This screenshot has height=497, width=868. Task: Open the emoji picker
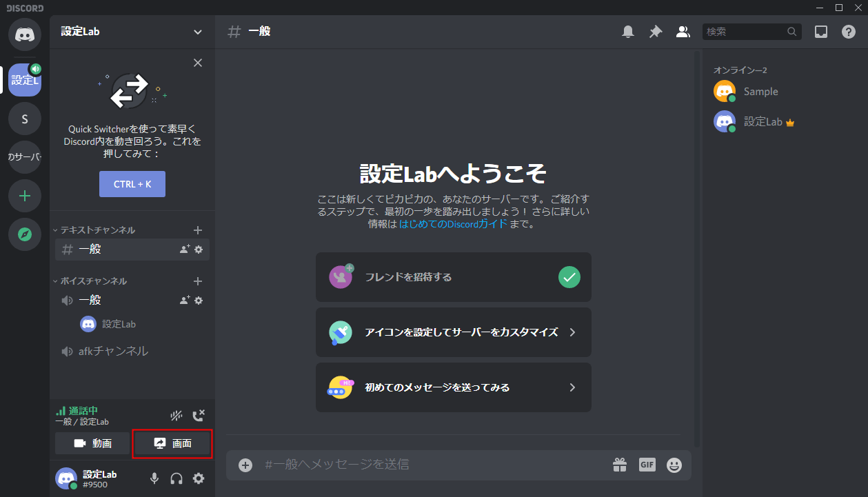674,465
